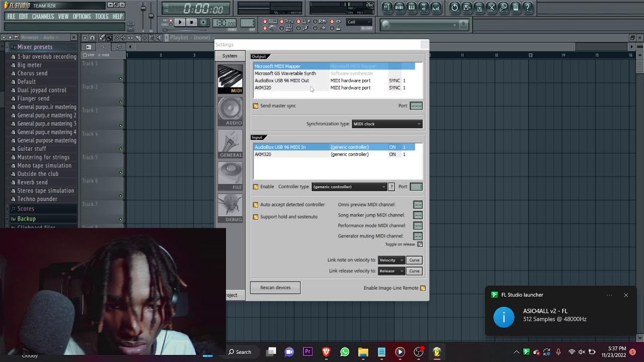This screenshot has width=644, height=362.
Task: Select the MIDI settings section icon
Action: pyautogui.click(x=230, y=79)
